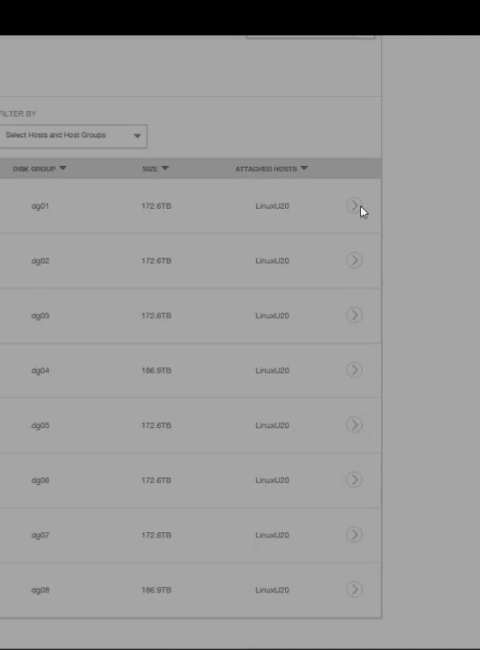Sort by Attached Hosts column header
Screen dimensions: 480x650
(272, 169)
